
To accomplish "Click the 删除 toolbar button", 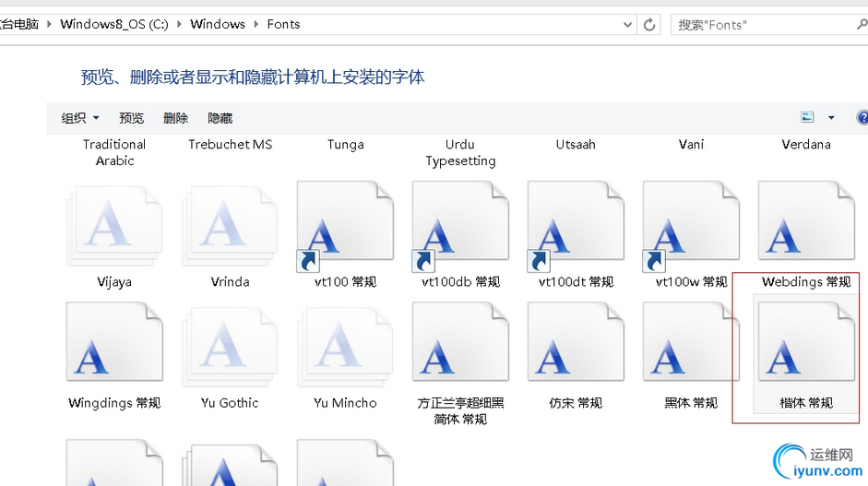I will tap(175, 118).
